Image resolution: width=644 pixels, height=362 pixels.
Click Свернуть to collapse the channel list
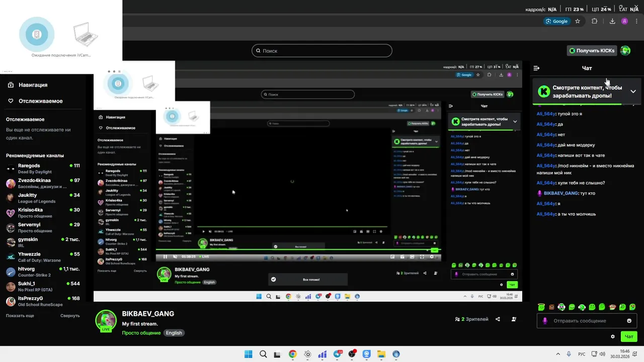coord(70,316)
